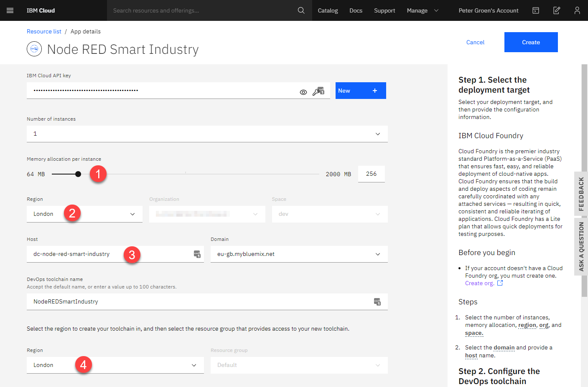Open the Resource group dropdown Default
The width and height of the screenshot is (588, 387).
point(299,365)
